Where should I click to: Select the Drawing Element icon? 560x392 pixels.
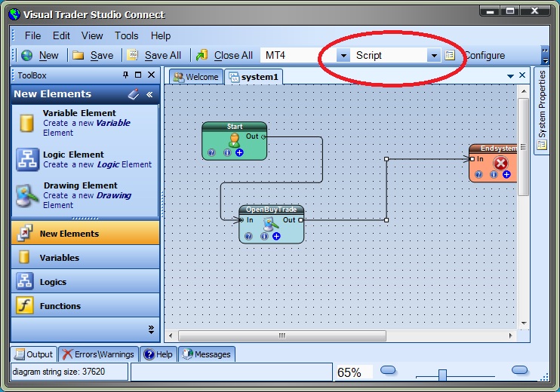coord(27,195)
